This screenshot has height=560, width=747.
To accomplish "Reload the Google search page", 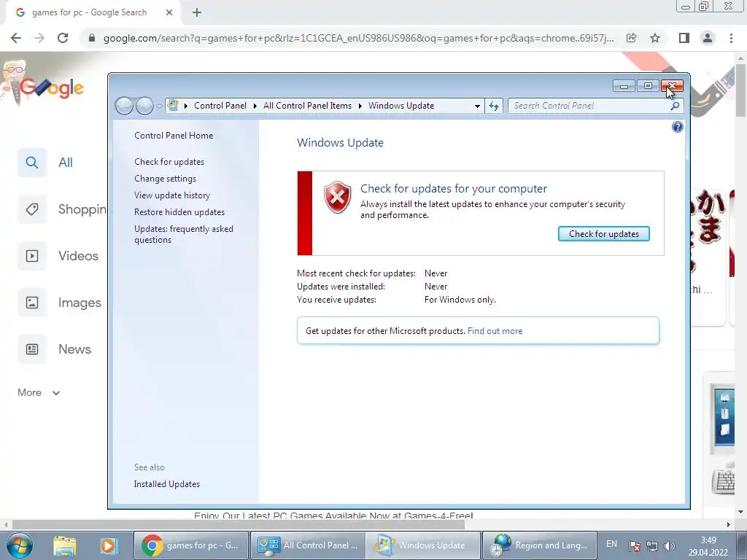I will 63,38.
